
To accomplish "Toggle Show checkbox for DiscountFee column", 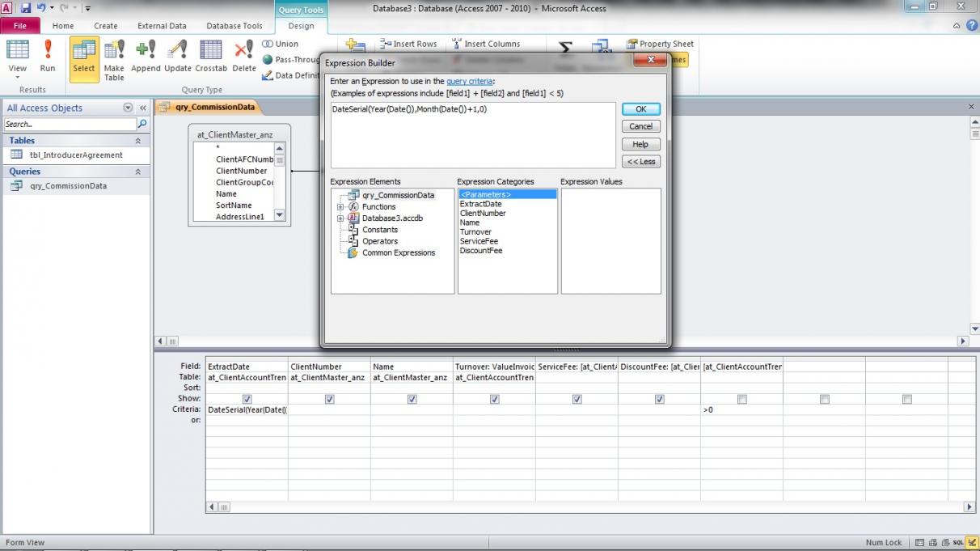I will tap(660, 399).
